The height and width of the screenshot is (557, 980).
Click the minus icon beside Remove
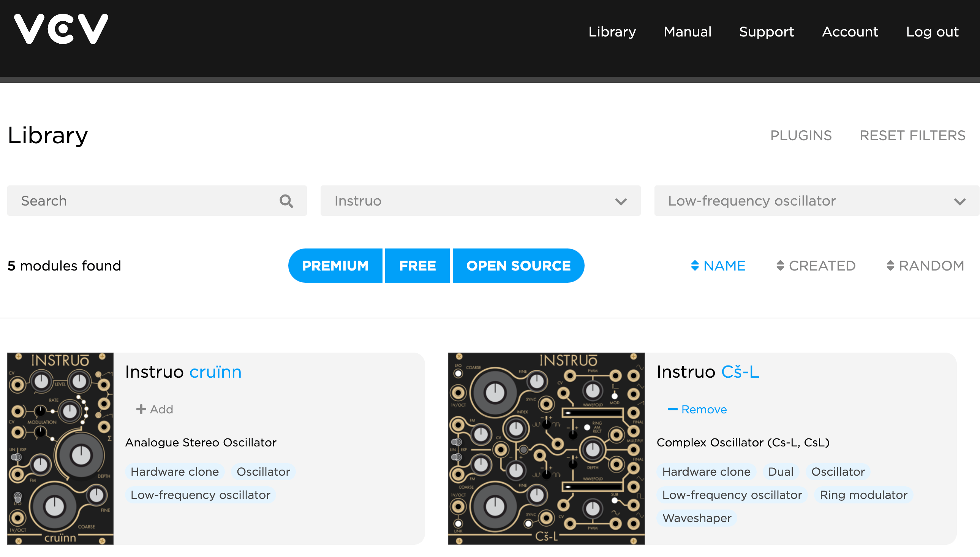673,409
